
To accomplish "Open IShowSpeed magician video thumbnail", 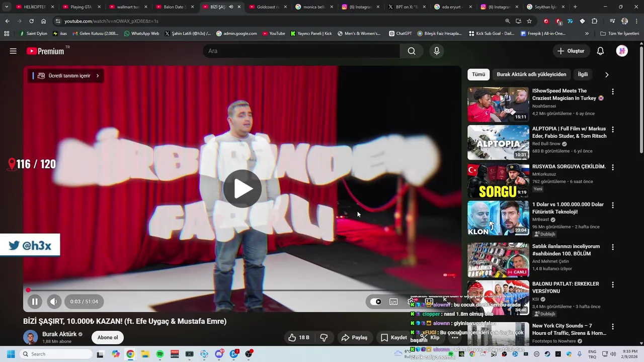I will (498, 105).
